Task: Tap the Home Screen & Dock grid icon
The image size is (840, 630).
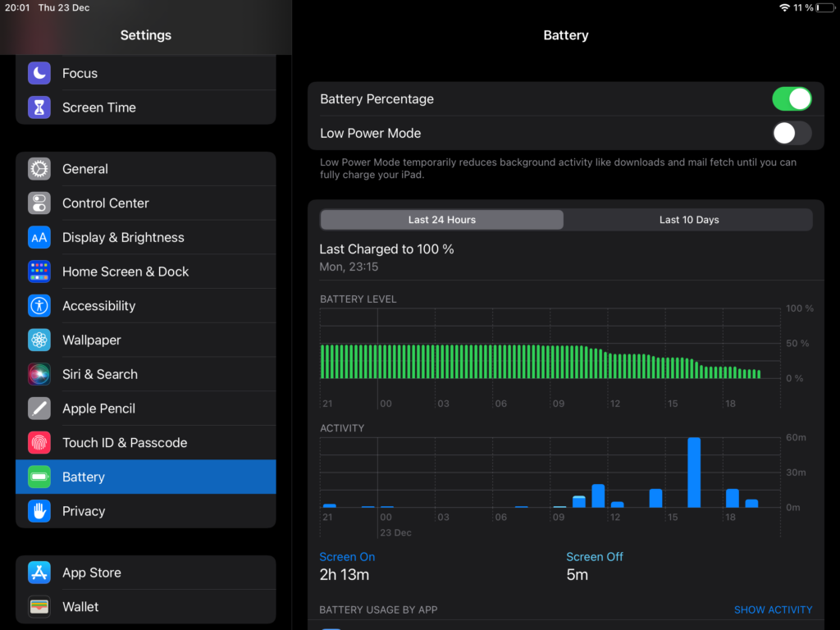Action: point(39,272)
